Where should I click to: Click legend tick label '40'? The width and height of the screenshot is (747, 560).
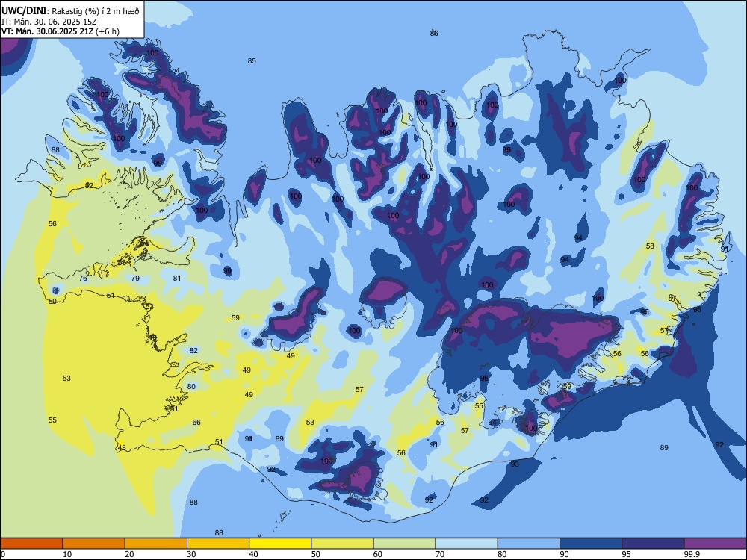pyautogui.click(x=254, y=554)
